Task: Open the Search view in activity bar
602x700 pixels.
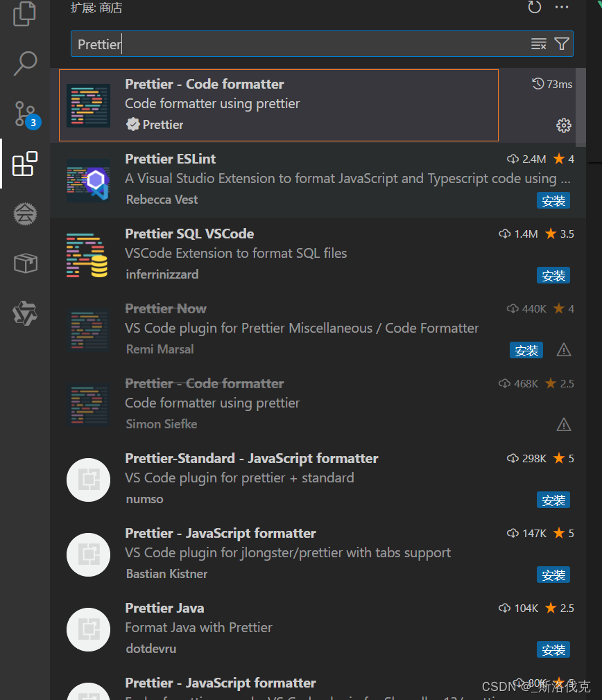Action: point(25,63)
